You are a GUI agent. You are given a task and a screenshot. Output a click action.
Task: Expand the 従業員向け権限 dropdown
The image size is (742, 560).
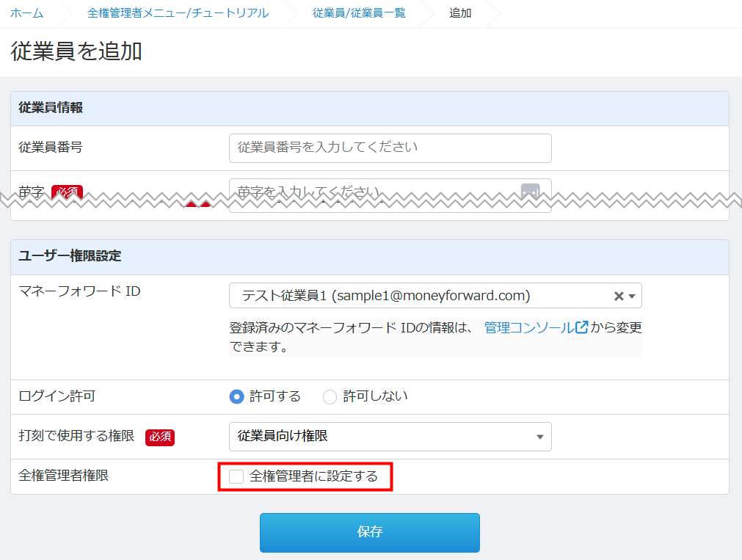click(x=539, y=437)
